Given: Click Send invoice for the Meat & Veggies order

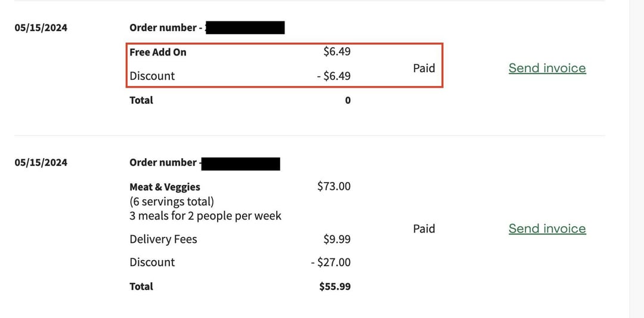Looking at the screenshot, I should 547,229.
